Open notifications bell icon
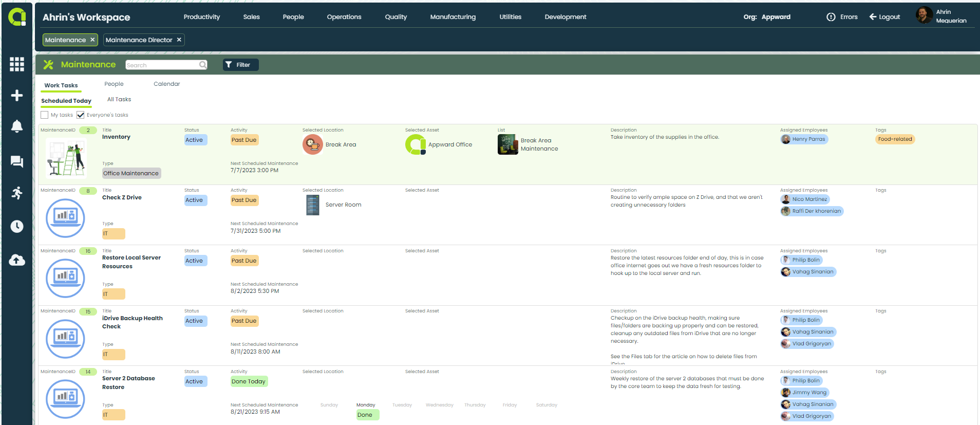The height and width of the screenshot is (425, 980). [17, 126]
